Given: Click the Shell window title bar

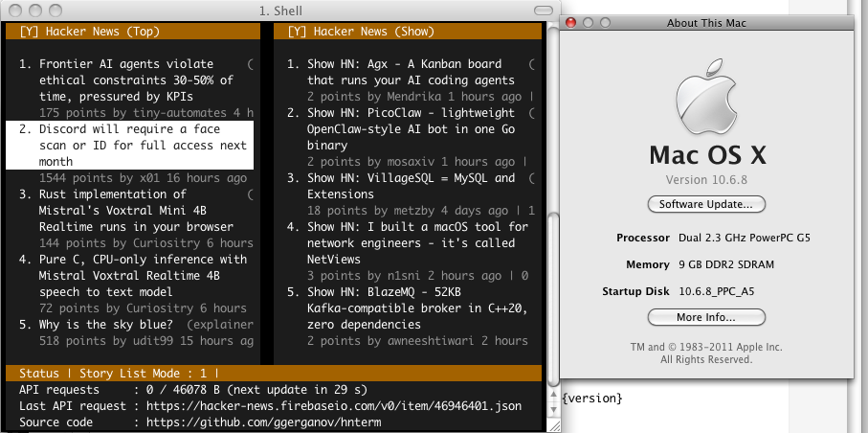Looking at the screenshot, I should pos(280,11).
